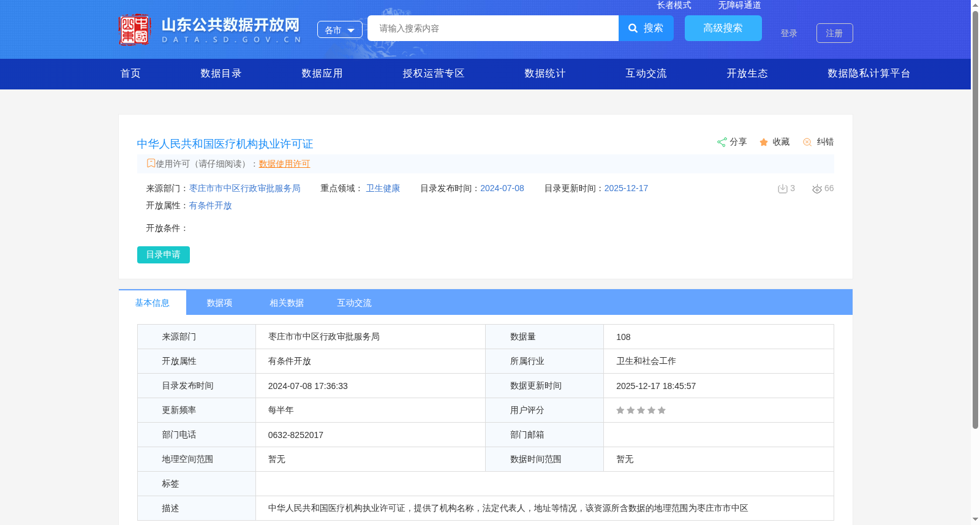Enable 长者模式 elder mode
Screen dimensions: 980x525
coord(674,5)
